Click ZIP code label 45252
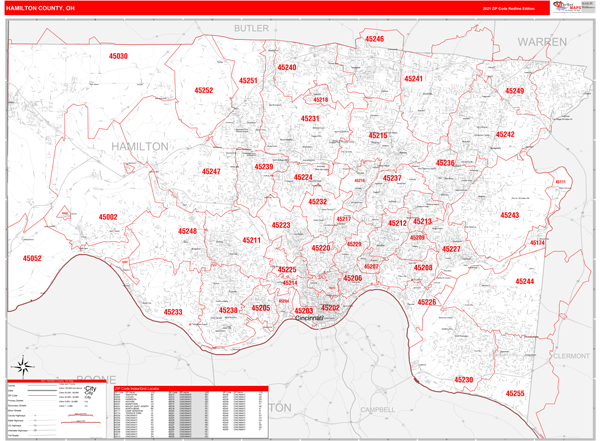 click(204, 90)
